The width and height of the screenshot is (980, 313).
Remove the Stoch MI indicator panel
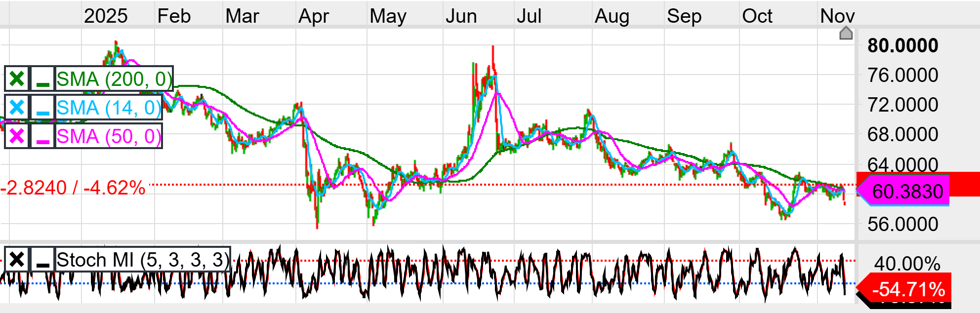pos(17,260)
